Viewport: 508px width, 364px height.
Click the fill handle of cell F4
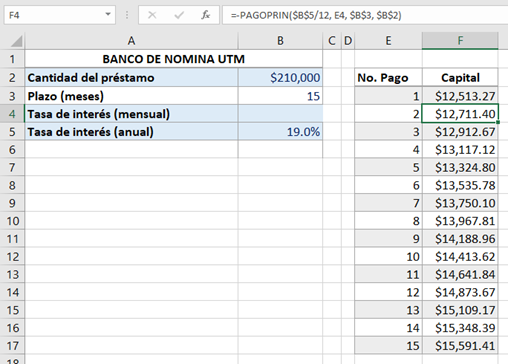pyautogui.click(x=498, y=122)
